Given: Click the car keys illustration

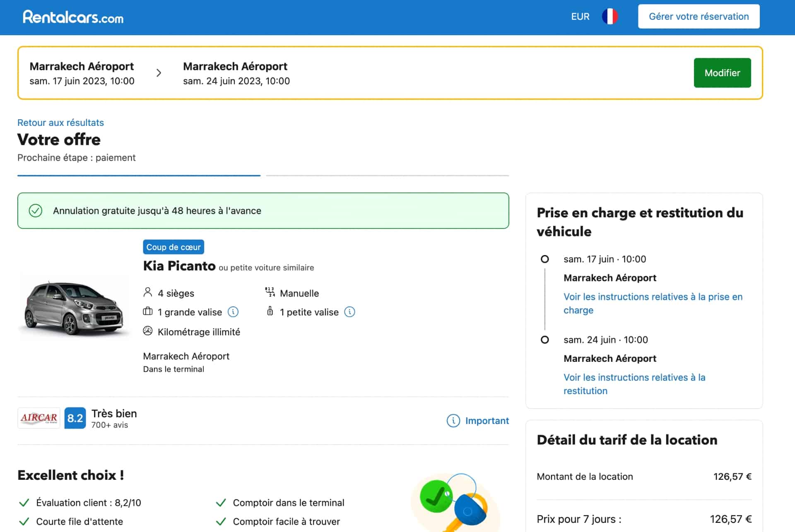Looking at the screenshot, I should pyautogui.click(x=455, y=503).
